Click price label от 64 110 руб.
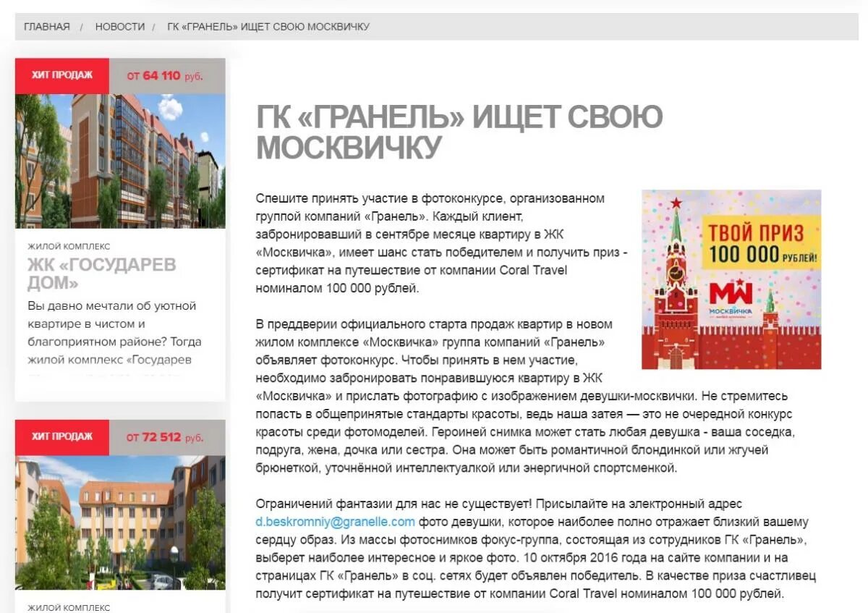868x613 pixels. (x=165, y=76)
